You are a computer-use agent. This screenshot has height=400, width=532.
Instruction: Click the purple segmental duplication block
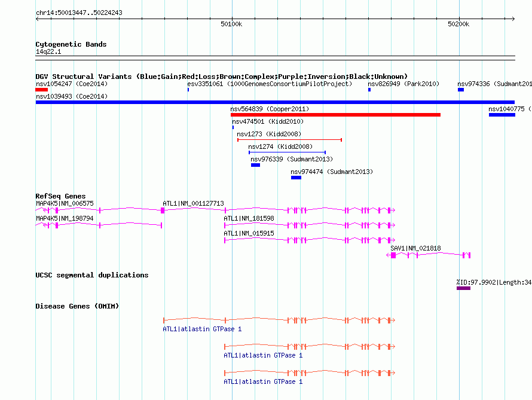(x=463, y=288)
